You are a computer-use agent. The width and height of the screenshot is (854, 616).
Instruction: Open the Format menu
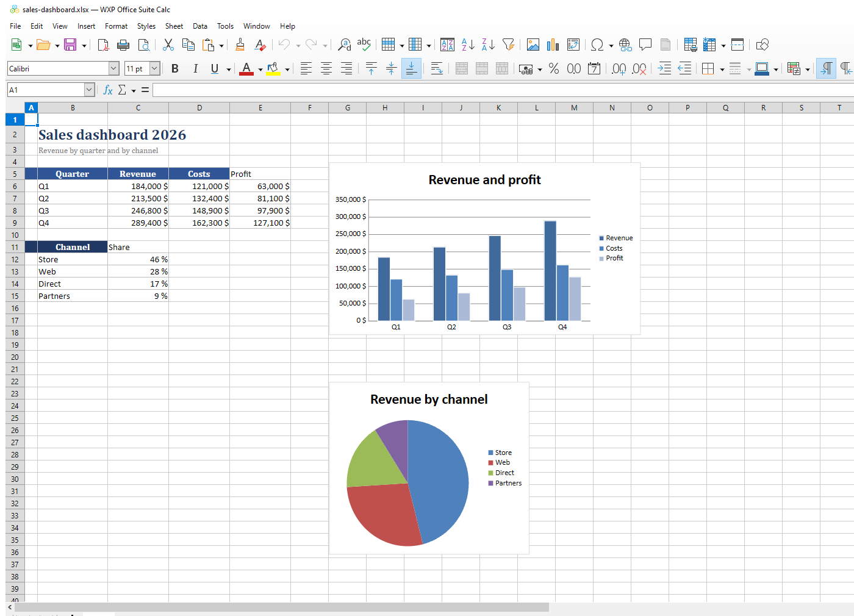(x=116, y=26)
